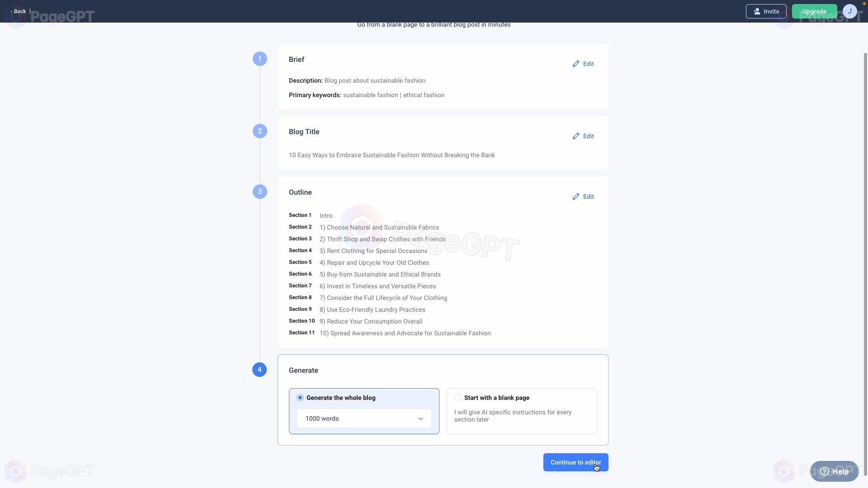The width and height of the screenshot is (868, 488).
Task: Click the Upgrade button icon
Action: pos(814,11)
